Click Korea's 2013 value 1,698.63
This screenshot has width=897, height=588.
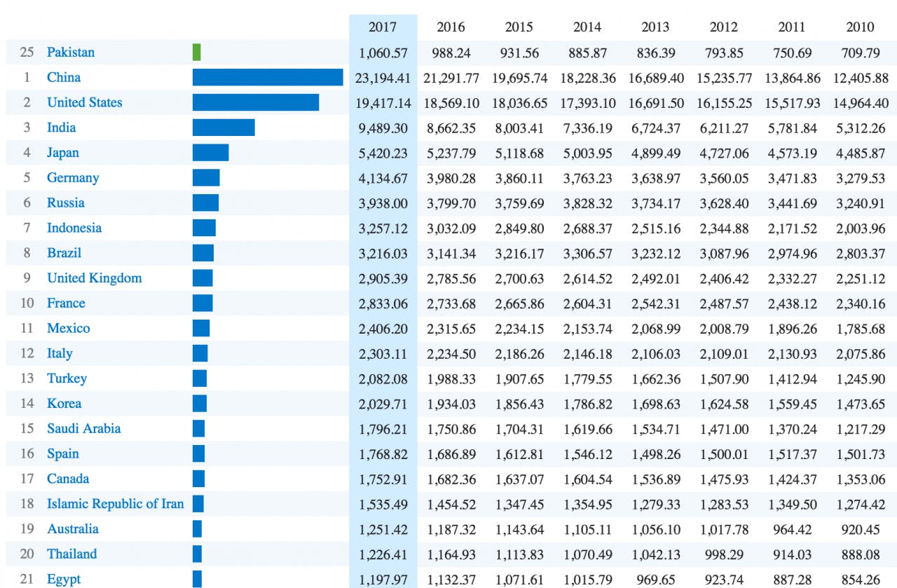[x=655, y=404]
